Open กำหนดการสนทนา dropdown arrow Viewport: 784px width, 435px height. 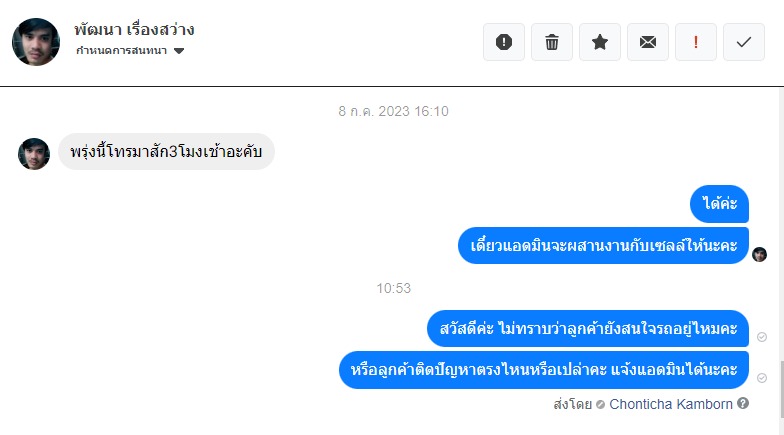(x=179, y=51)
